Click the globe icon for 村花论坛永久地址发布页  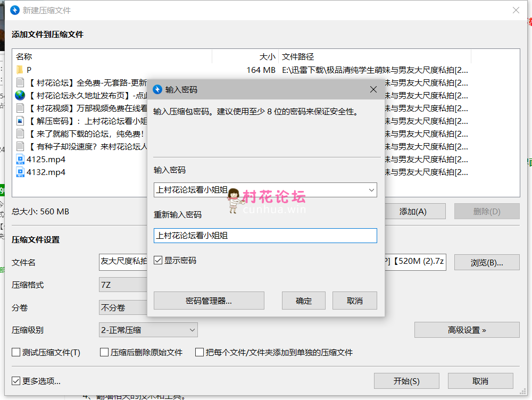tap(20, 95)
